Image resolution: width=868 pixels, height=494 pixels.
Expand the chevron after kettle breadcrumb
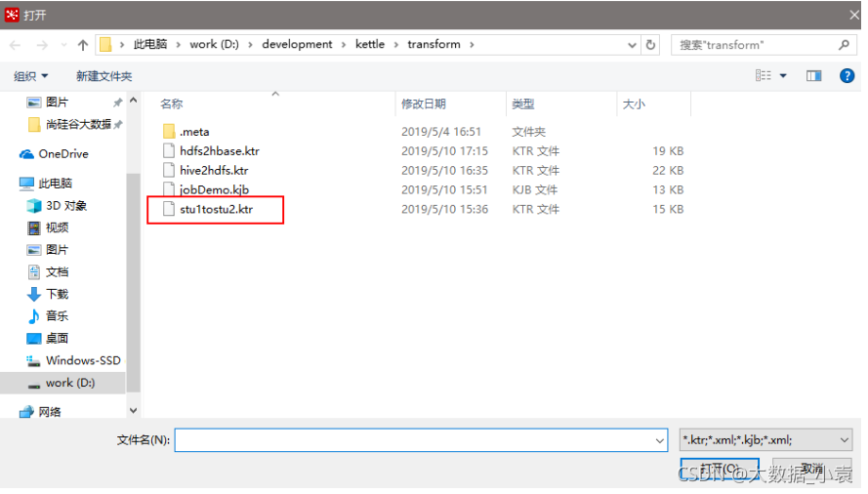pos(396,45)
